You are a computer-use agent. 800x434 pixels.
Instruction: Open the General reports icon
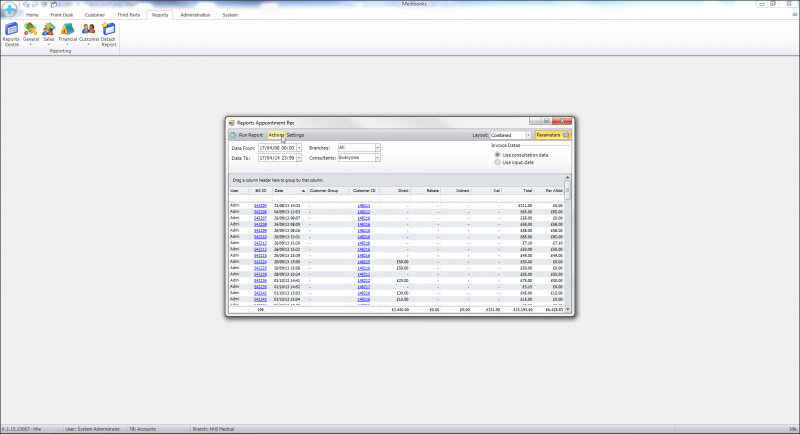[x=31, y=32]
